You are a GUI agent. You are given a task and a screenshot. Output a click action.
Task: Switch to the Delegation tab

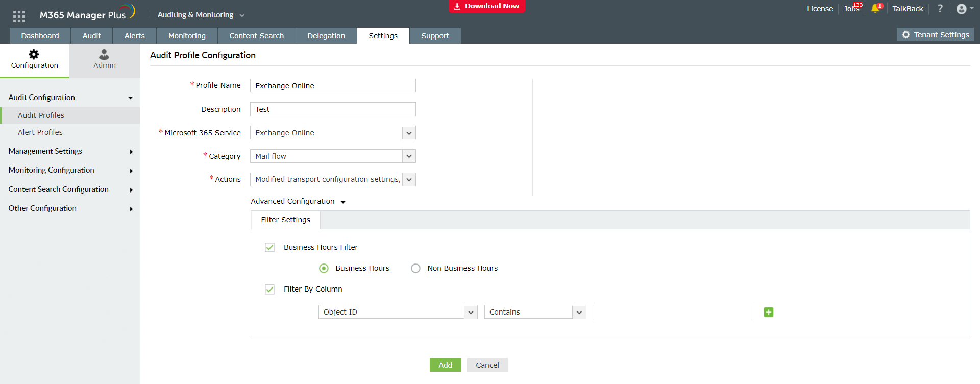coord(326,36)
